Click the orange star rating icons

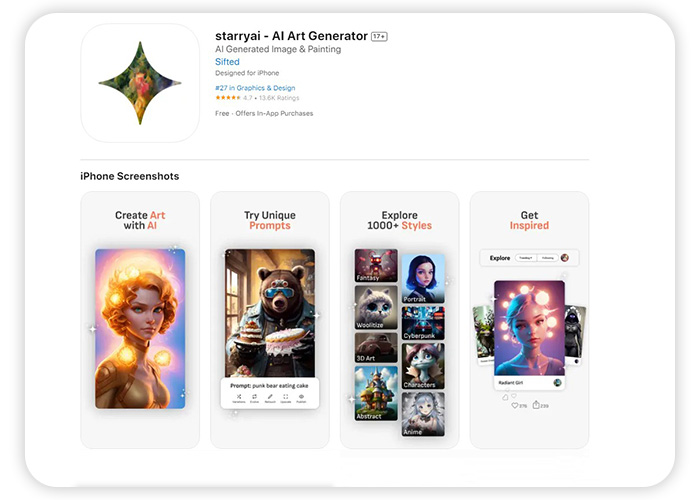228,98
